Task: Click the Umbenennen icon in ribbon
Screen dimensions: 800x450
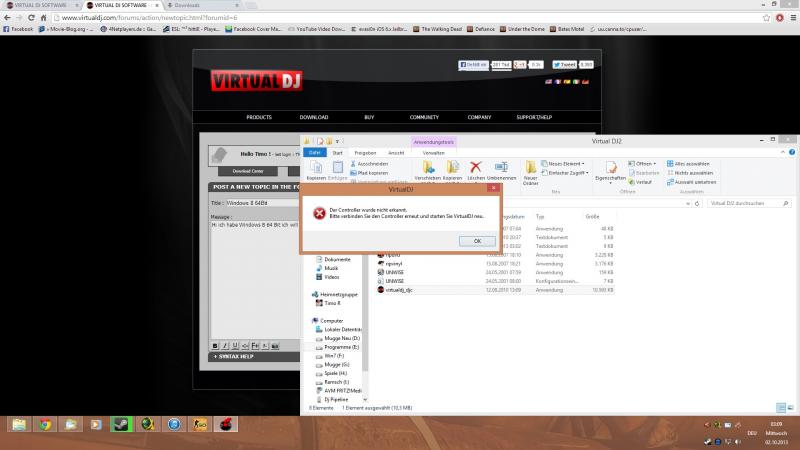Action: (x=502, y=170)
